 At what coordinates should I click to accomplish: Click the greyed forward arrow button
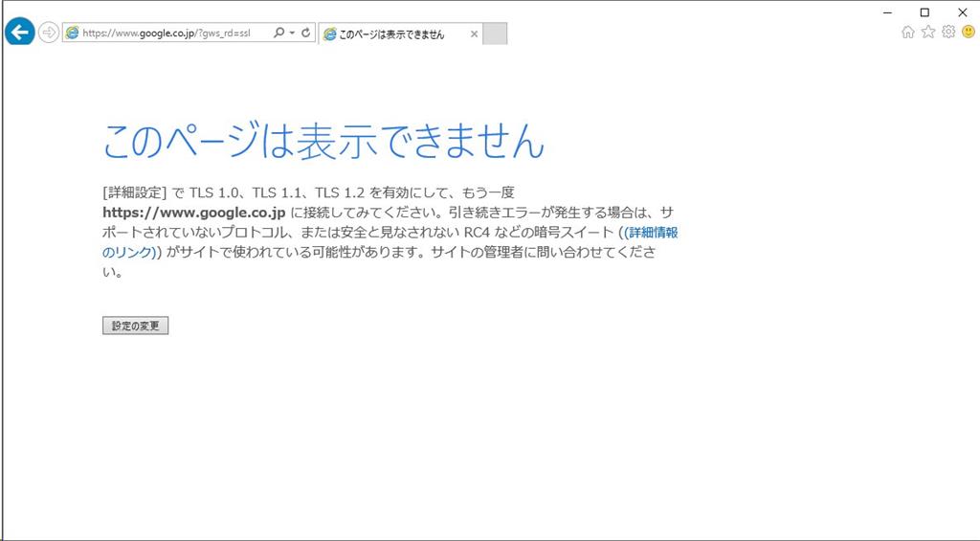click(x=48, y=33)
